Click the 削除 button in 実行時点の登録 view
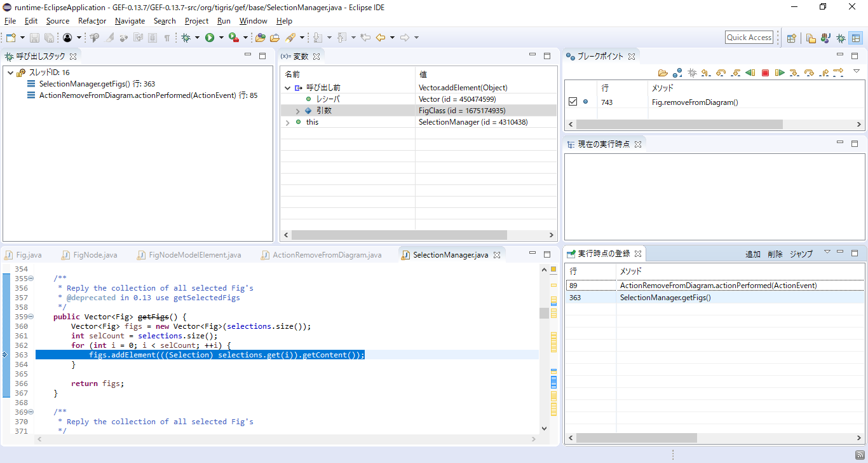868x463 pixels. (775, 254)
